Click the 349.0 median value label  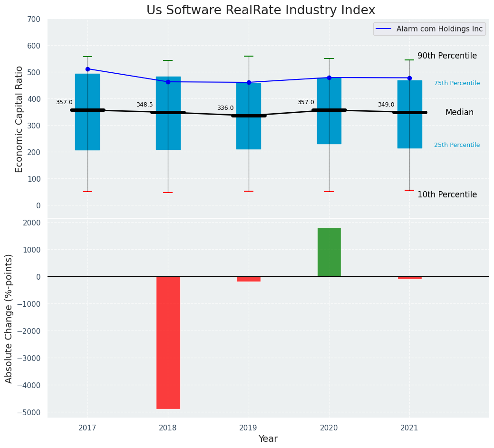(x=386, y=105)
